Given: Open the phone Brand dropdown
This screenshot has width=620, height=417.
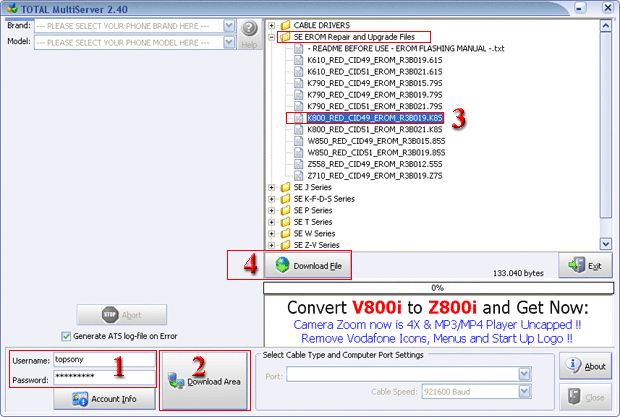Looking at the screenshot, I should (229, 26).
